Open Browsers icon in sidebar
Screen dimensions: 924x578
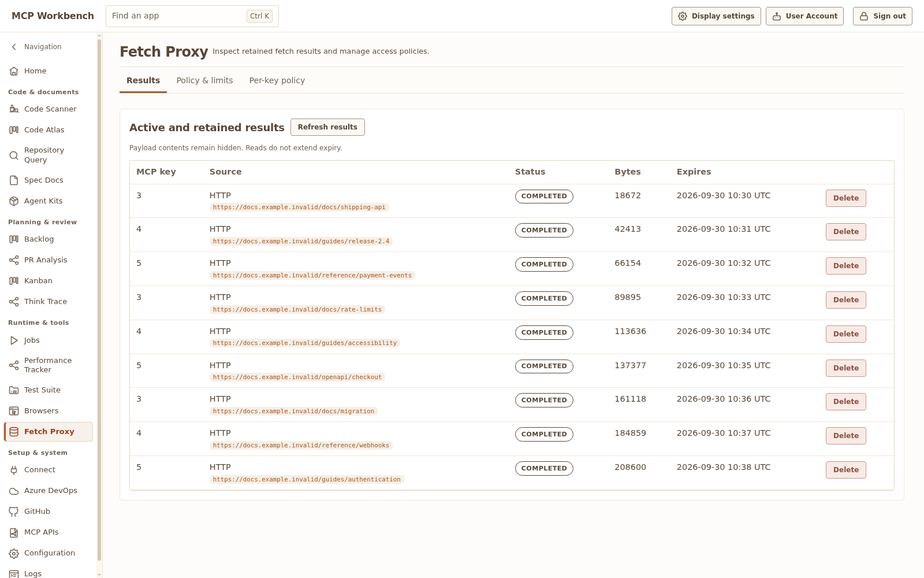coord(14,411)
